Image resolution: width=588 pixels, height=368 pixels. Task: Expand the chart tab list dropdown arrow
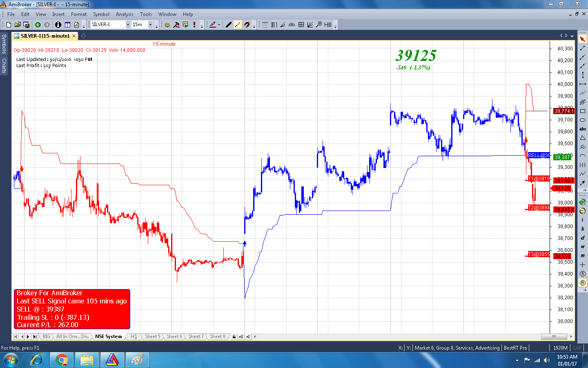tap(572, 36)
